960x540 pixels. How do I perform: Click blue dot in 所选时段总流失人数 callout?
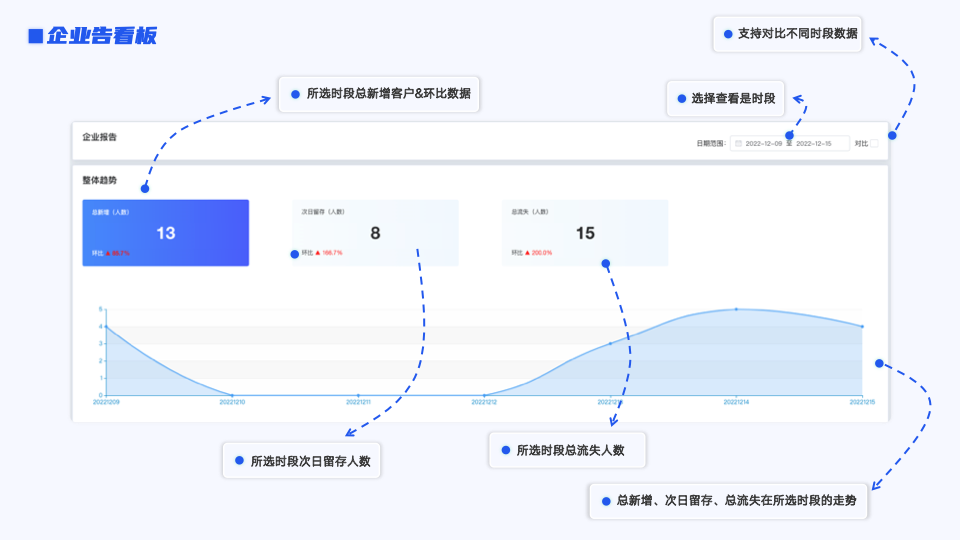[x=505, y=450]
